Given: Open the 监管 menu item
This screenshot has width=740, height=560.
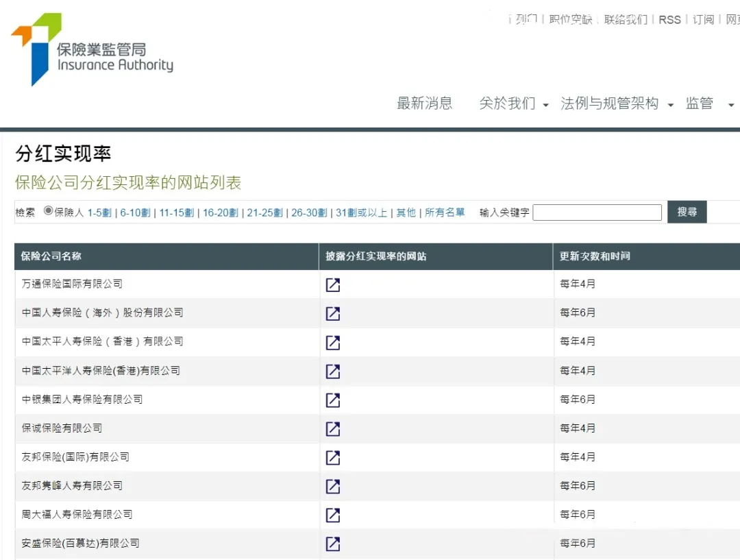Looking at the screenshot, I should pos(700,103).
